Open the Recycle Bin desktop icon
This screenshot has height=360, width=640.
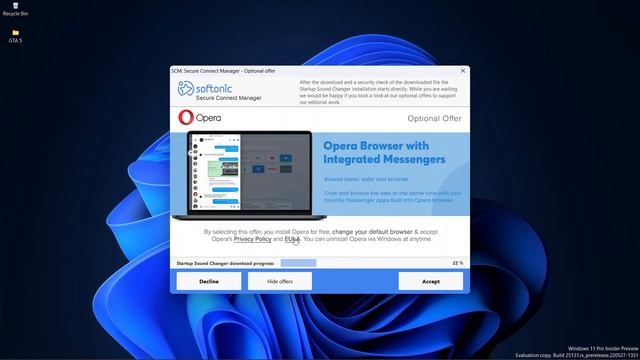pos(15,9)
